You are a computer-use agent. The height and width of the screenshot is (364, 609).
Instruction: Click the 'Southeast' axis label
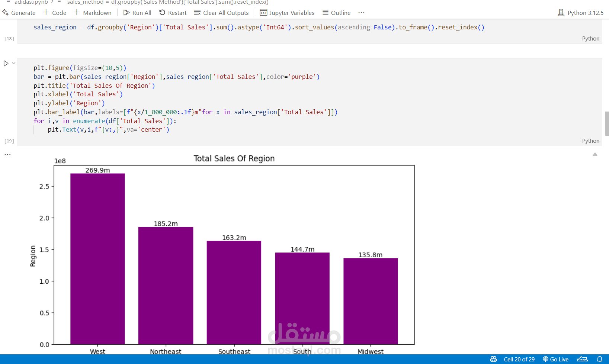(x=234, y=351)
